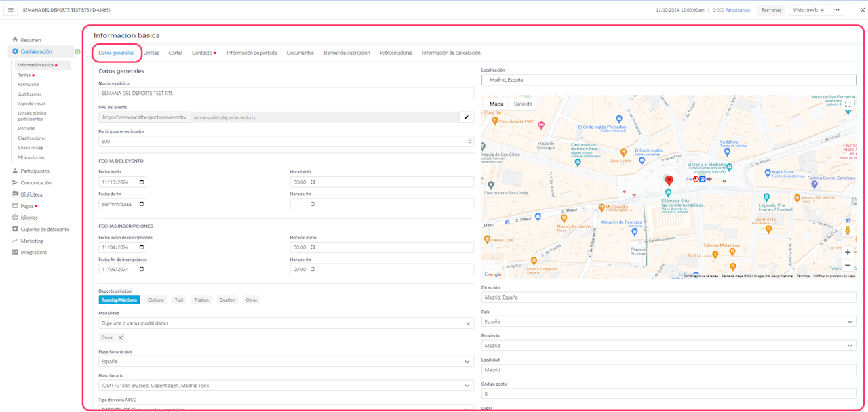Image resolution: width=868 pixels, height=412 pixels.
Task: Click the map fullscreen icon
Action: (847, 104)
